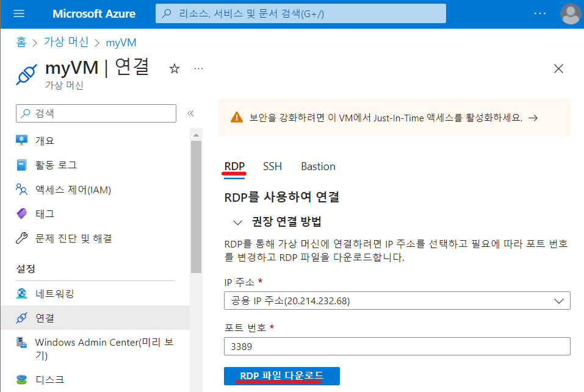The height and width of the screenshot is (392, 584).
Task: Click the 디스크 disk icon
Action: (21, 379)
